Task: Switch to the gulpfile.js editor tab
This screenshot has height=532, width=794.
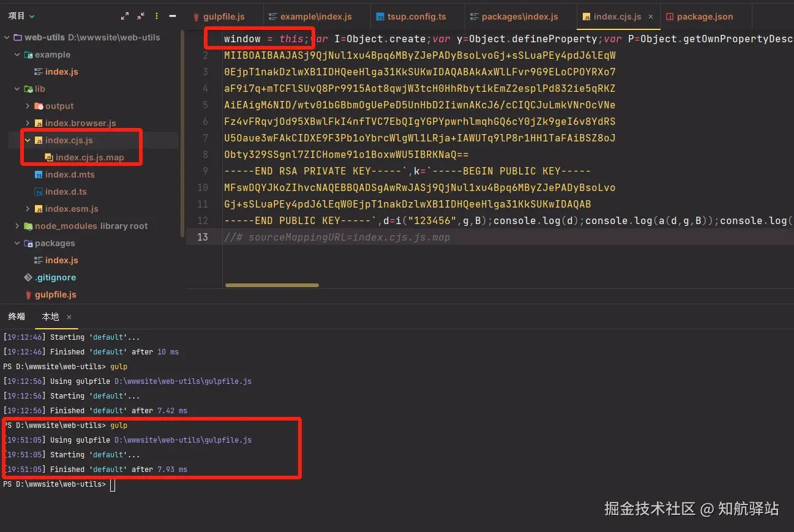Action: click(x=224, y=17)
